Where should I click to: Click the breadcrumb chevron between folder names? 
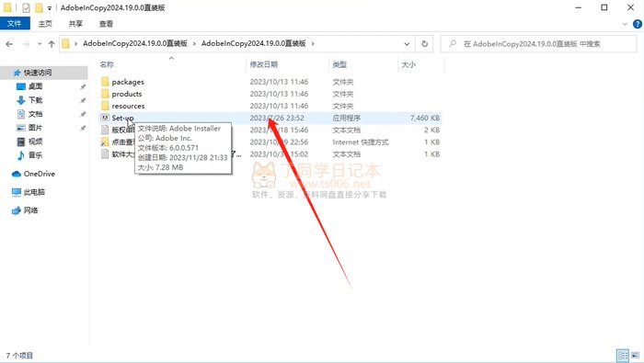click(194, 43)
